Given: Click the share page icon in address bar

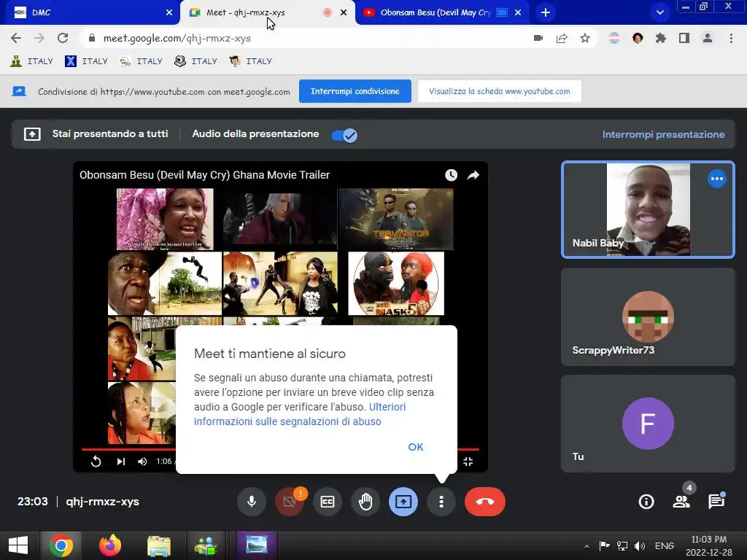Looking at the screenshot, I should pyautogui.click(x=562, y=38).
